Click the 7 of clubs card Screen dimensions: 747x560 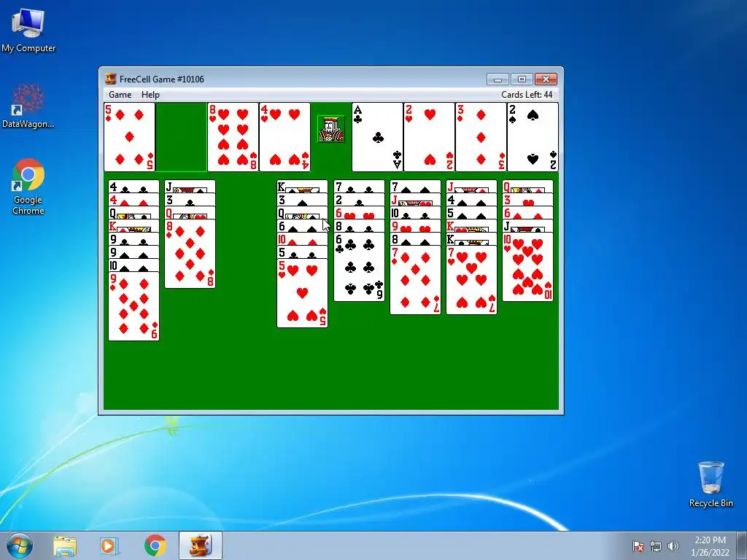pyautogui.click(x=359, y=186)
